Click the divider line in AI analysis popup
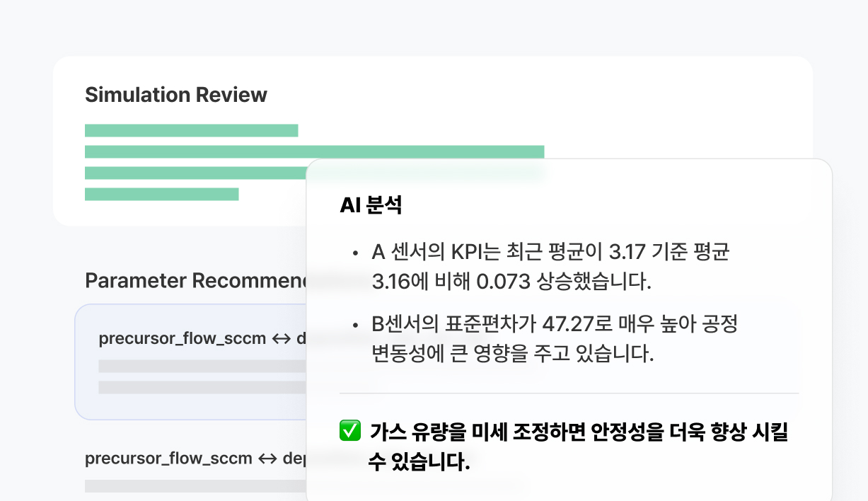 point(569,393)
